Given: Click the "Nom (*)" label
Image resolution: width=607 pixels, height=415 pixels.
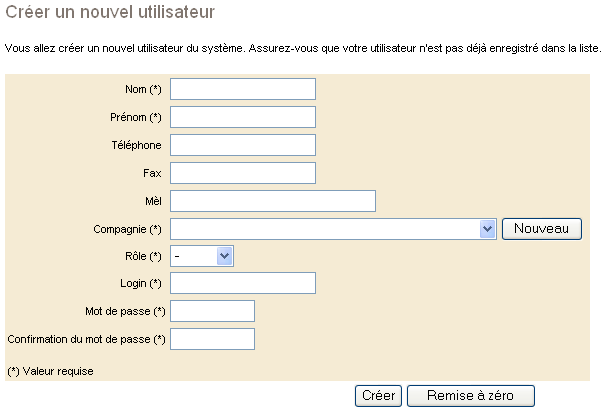Looking at the screenshot, I should [143, 90].
